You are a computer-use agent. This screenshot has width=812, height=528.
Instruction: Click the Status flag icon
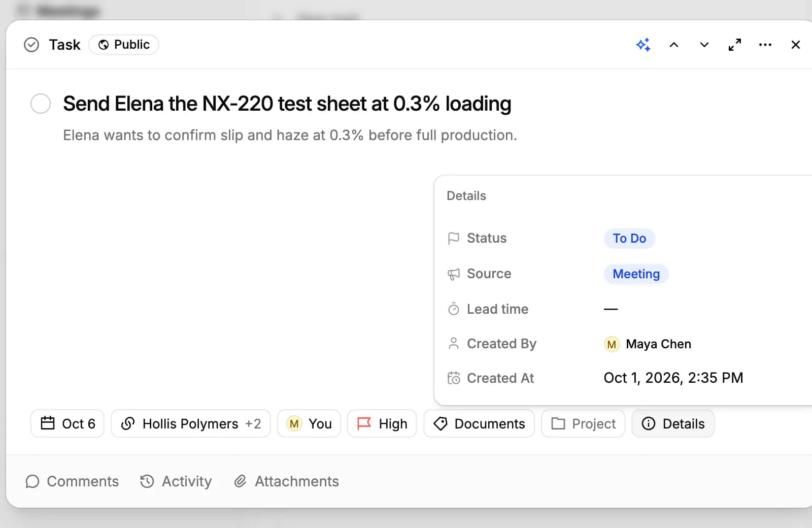click(454, 239)
